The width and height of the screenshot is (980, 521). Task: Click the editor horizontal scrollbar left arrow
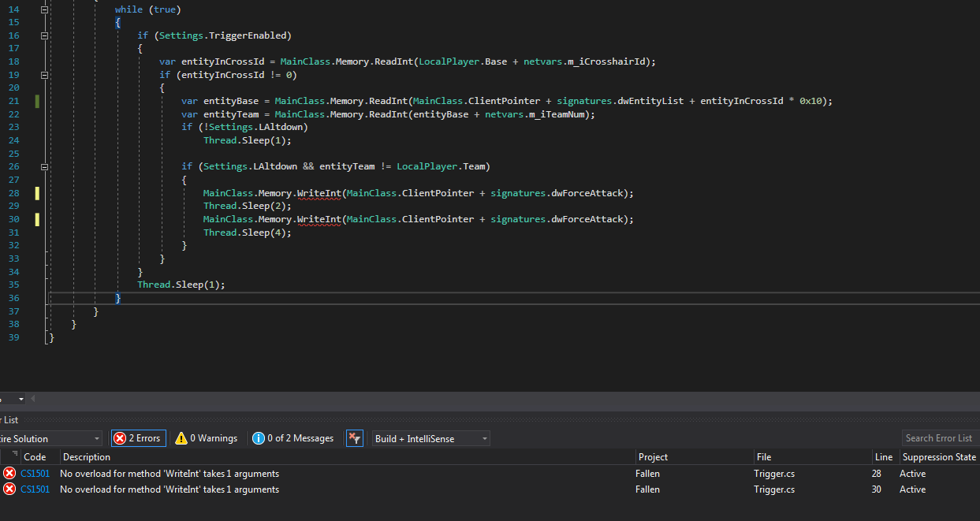[x=33, y=399]
